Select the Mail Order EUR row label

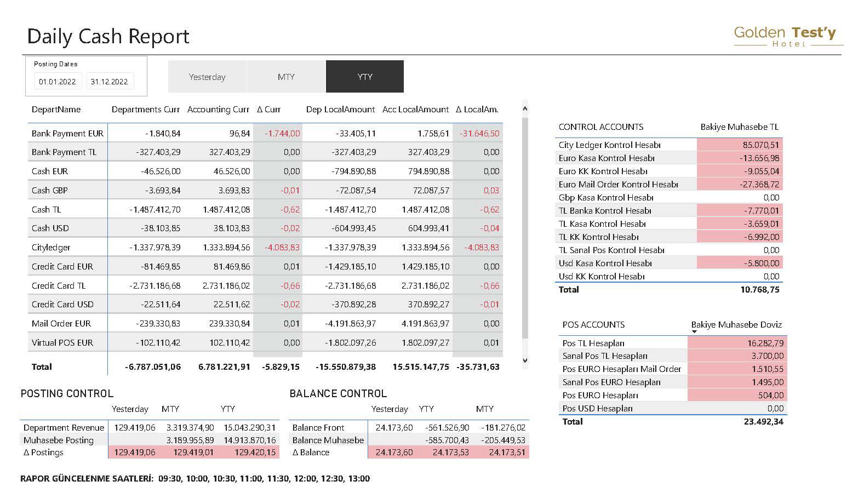click(x=61, y=324)
